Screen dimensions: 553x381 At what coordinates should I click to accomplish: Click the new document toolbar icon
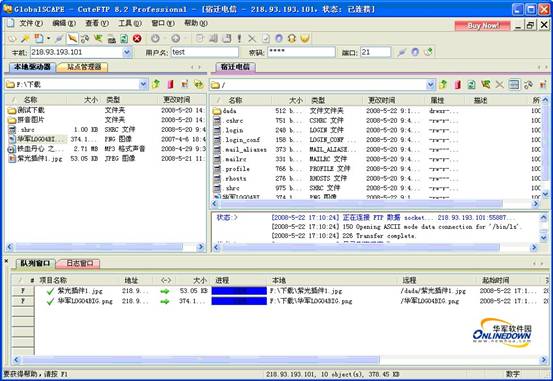38,38
